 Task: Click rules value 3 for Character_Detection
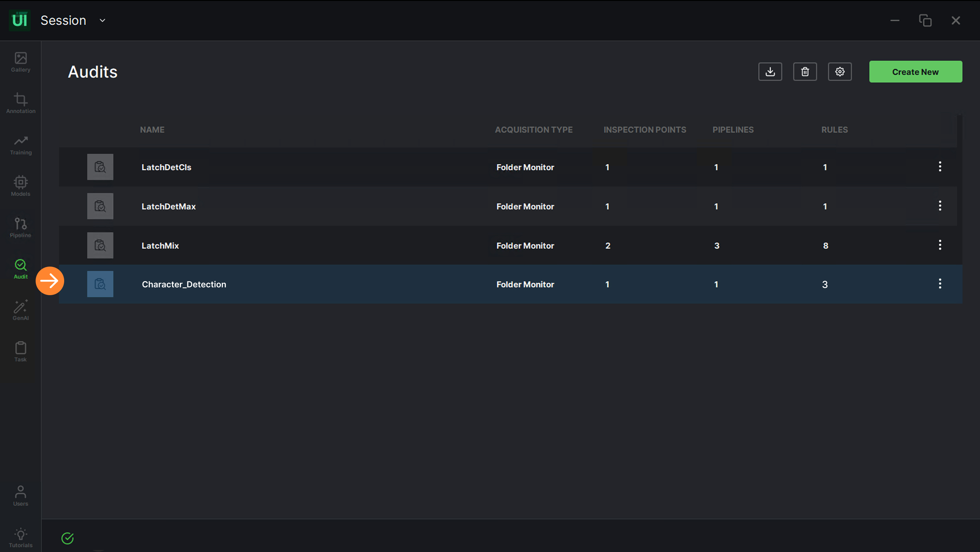[x=825, y=284]
